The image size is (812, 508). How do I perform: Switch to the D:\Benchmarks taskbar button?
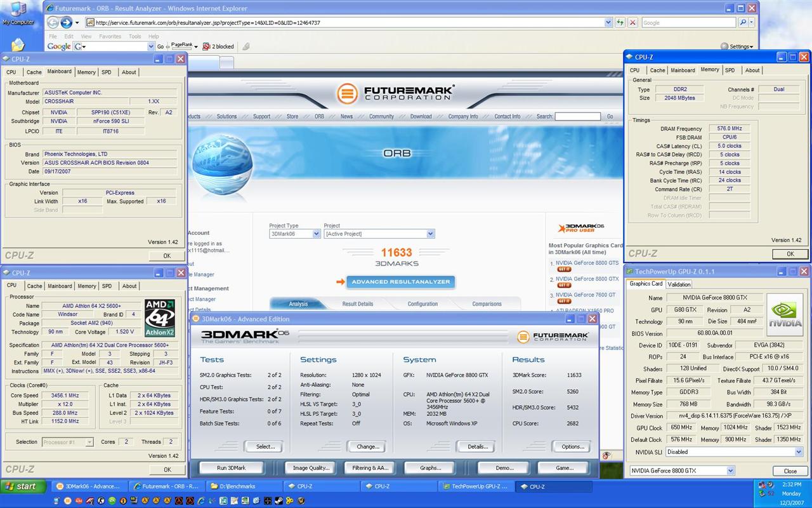[244, 486]
